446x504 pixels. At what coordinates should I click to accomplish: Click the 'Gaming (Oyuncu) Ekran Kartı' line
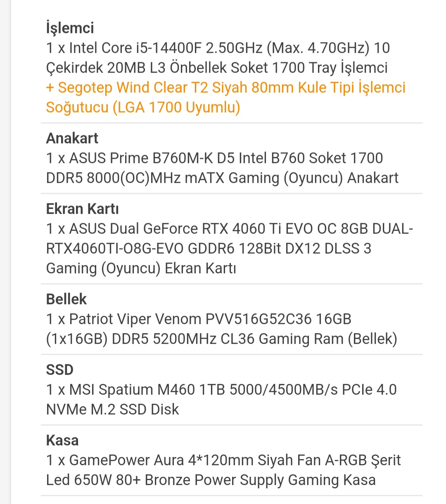click(x=141, y=268)
